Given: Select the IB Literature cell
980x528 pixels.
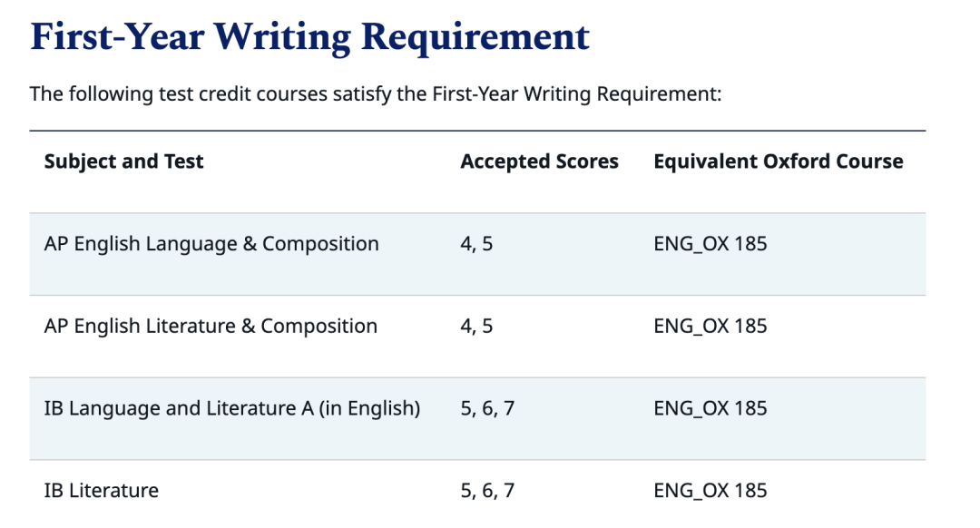Looking at the screenshot, I should click(x=102, y=491).
